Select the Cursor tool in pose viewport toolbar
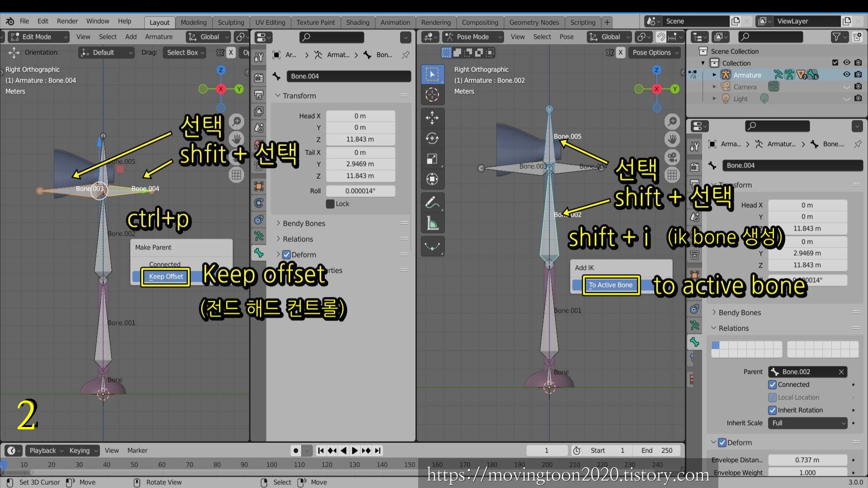The width and height of the screenshot is (868, 488). (432, 95)
